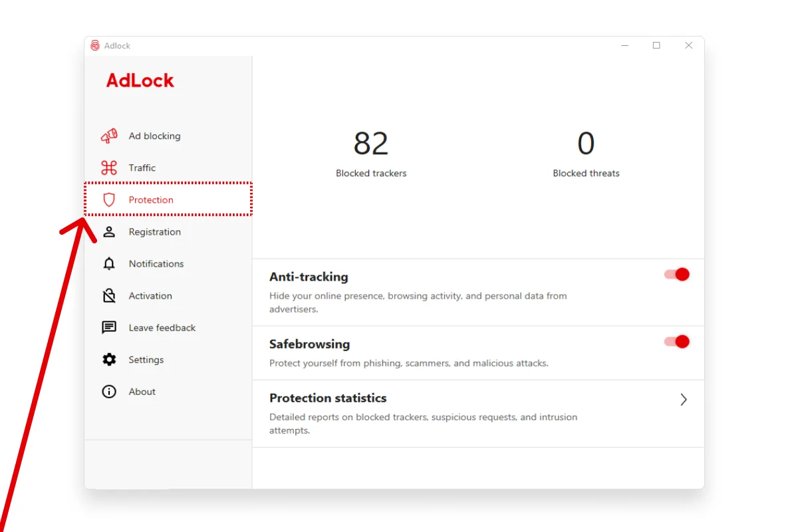
Task: Click the Activation lock icon
Action: [x=109, y=295]
